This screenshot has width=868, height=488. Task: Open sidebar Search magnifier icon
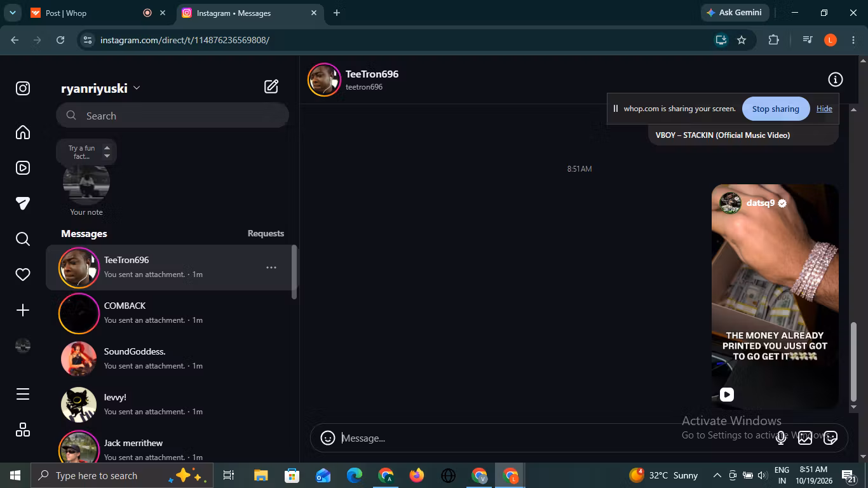point(23,239)
